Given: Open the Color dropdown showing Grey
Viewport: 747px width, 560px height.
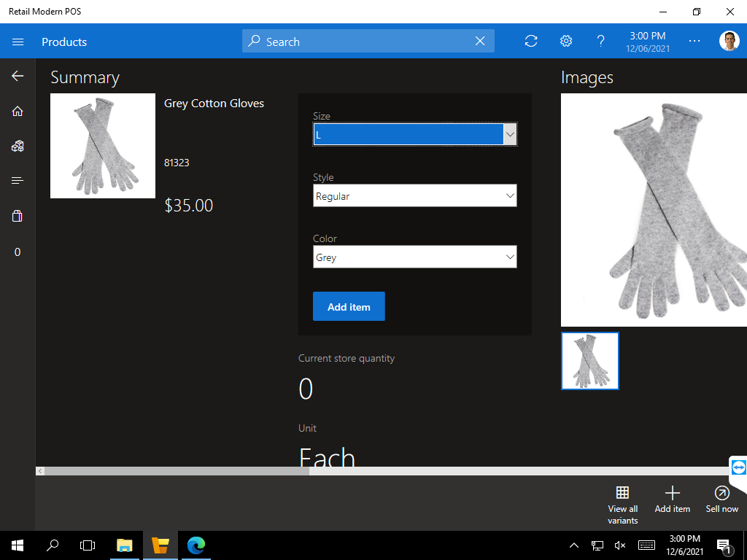Looking at the screenshot, I should pyautogui.click(x=414, y=257).
